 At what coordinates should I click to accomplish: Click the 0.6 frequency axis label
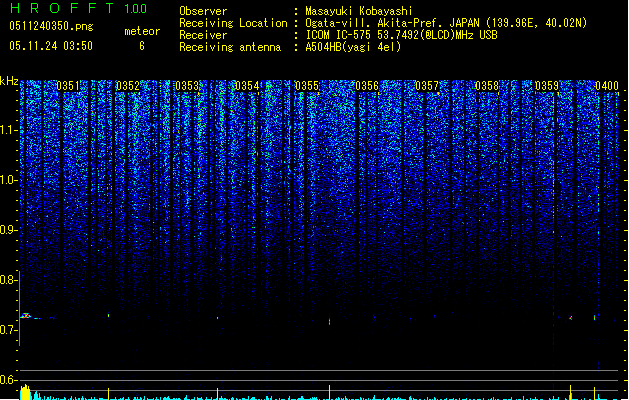9,379
